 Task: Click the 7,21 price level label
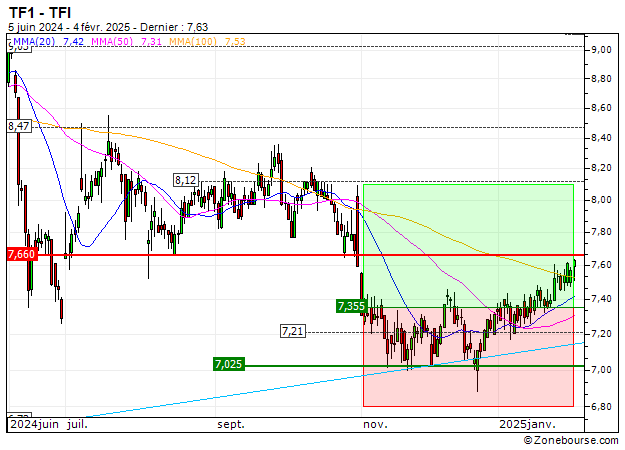pos(292,330)
